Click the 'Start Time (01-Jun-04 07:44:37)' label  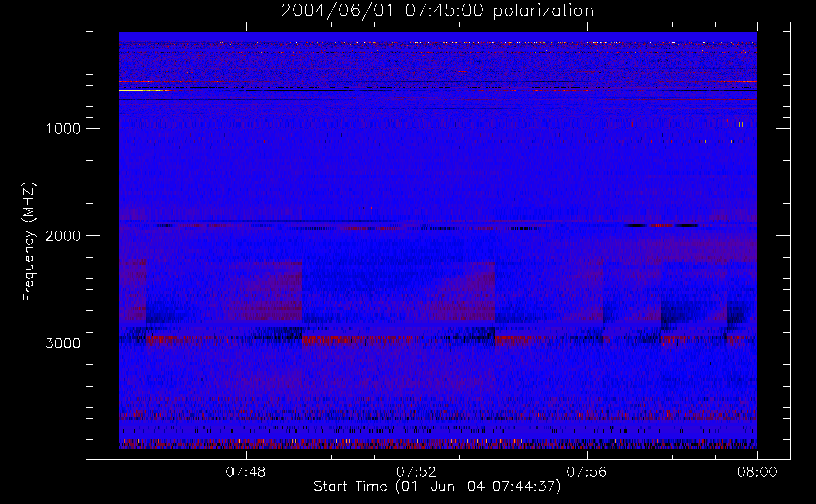point(437,487)
